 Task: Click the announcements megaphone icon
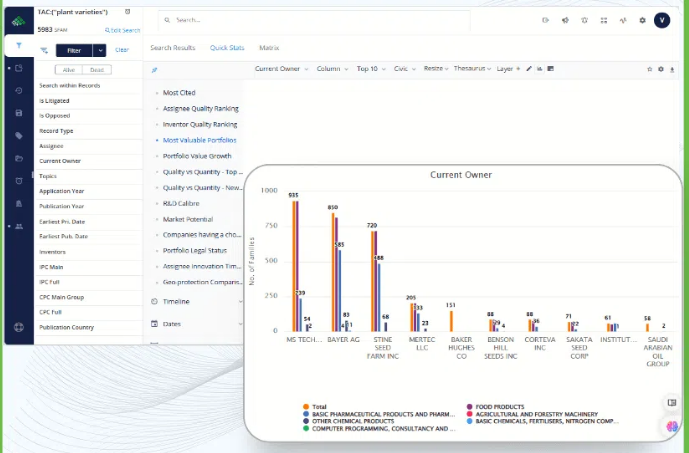coord(566,20)
